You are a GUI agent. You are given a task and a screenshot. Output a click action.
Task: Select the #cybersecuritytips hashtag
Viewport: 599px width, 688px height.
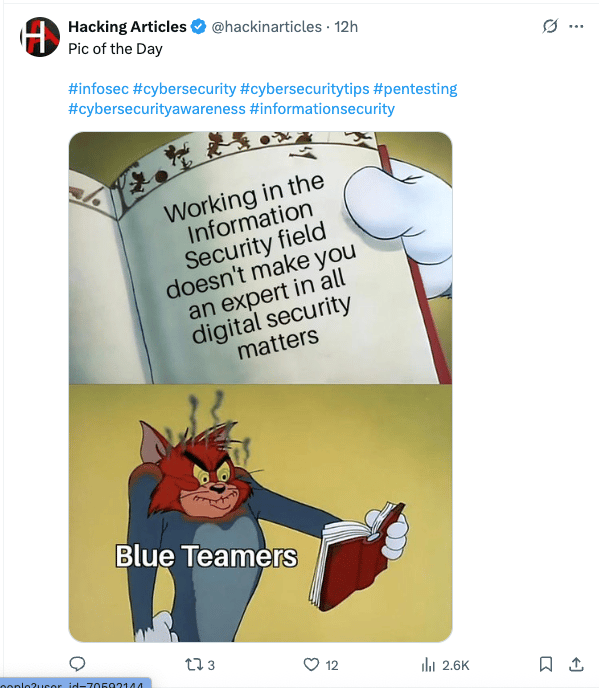click(305, 89)
